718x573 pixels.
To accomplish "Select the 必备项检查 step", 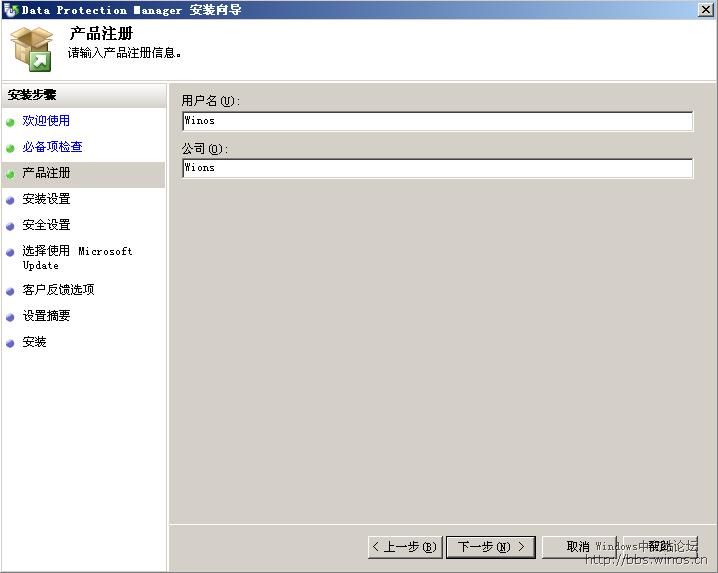I will click(x=52, y=147).
